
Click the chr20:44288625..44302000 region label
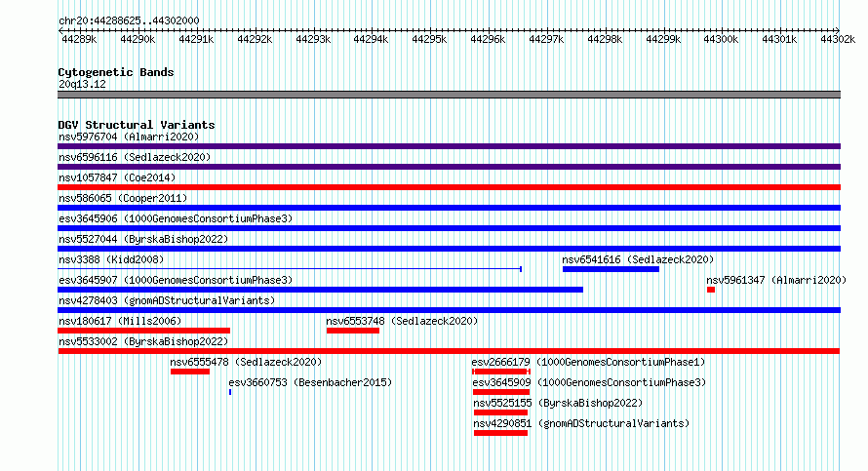coord(129,20)
